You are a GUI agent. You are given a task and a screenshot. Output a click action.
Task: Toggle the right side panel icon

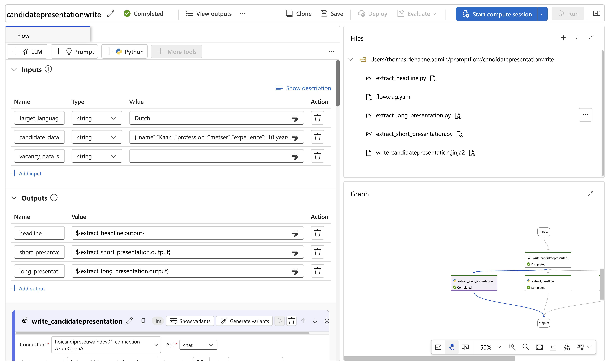pyautogui.click(x=596, y=14)
